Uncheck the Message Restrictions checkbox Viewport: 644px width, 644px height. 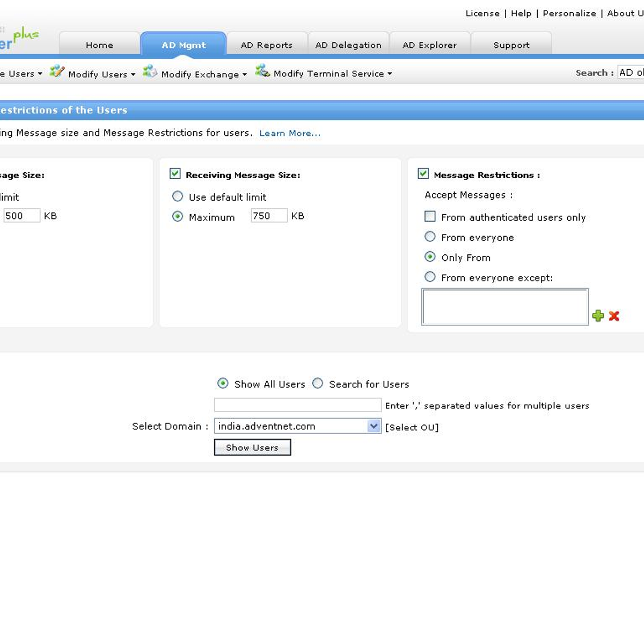(423, 173)
